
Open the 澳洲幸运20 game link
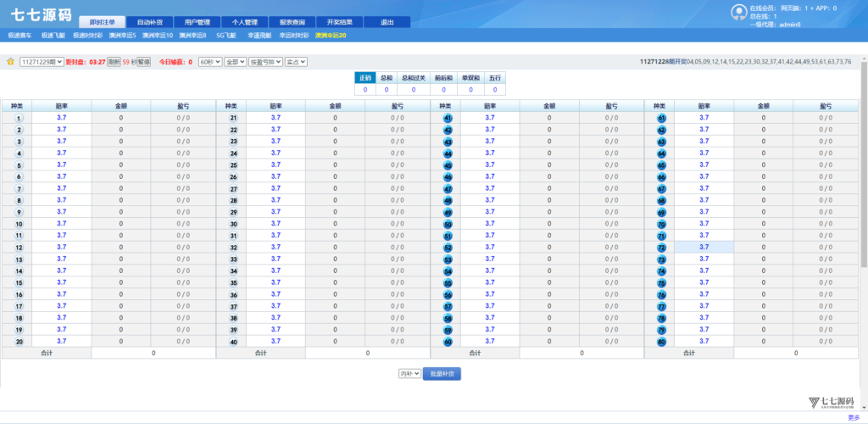click(x=331, y=36)
